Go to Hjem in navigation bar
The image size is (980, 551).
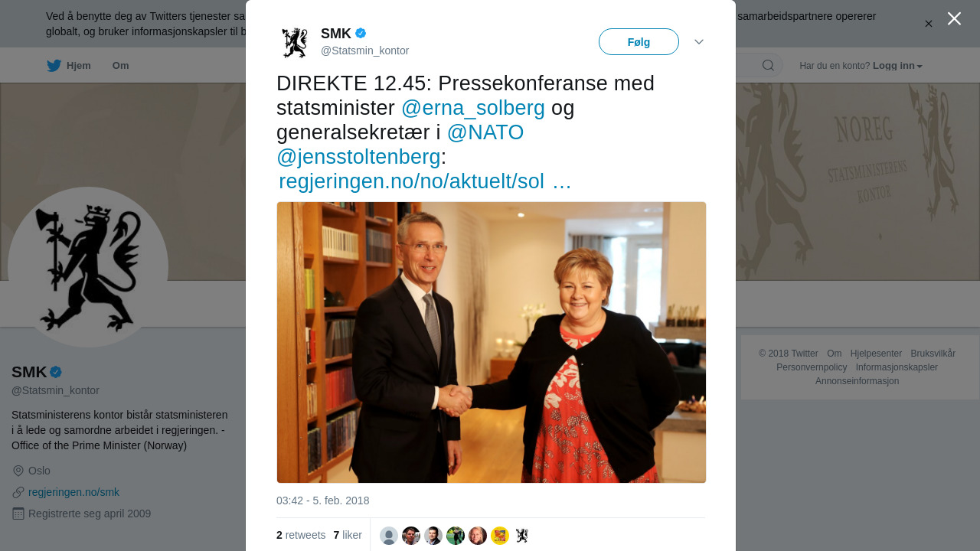pos(69,66)
